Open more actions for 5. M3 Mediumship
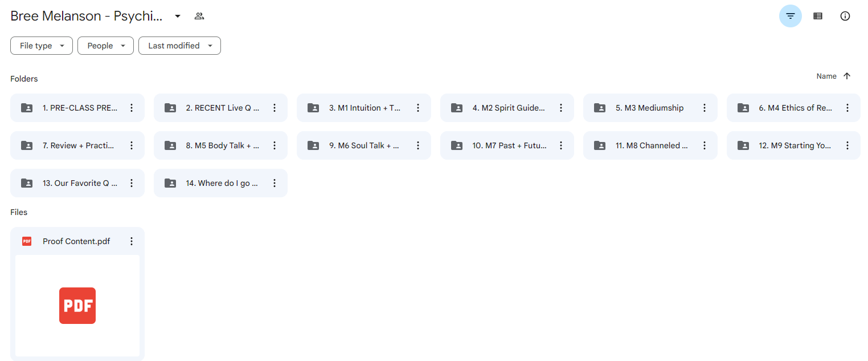Image resolution: width=868 pixels, height=361 pixels. point(705,108)
